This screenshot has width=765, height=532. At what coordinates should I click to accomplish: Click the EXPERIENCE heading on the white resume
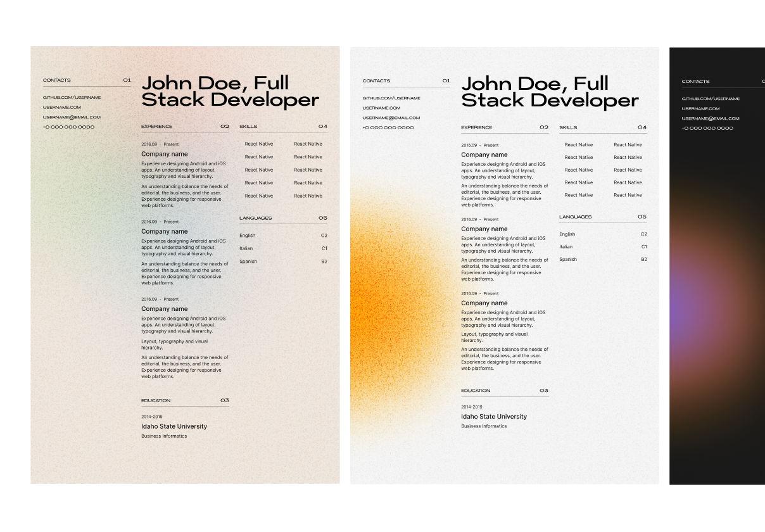477,127
